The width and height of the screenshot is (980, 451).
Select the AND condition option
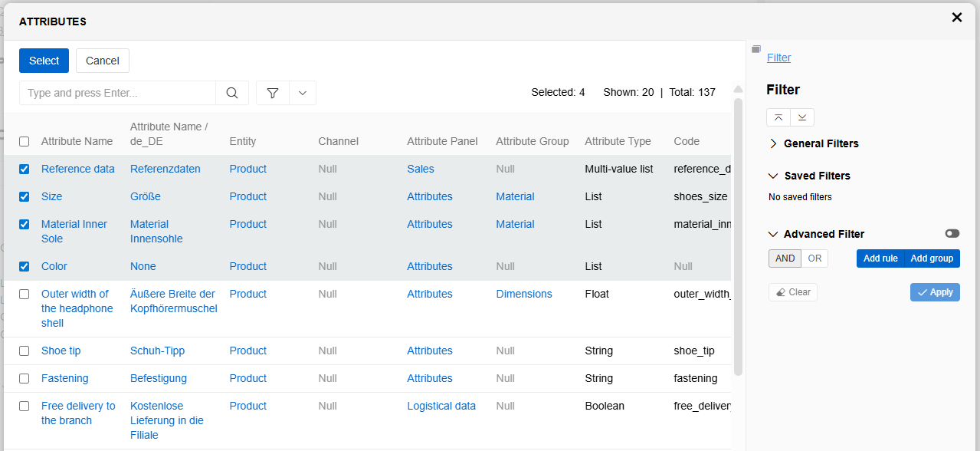pos(785,258)
